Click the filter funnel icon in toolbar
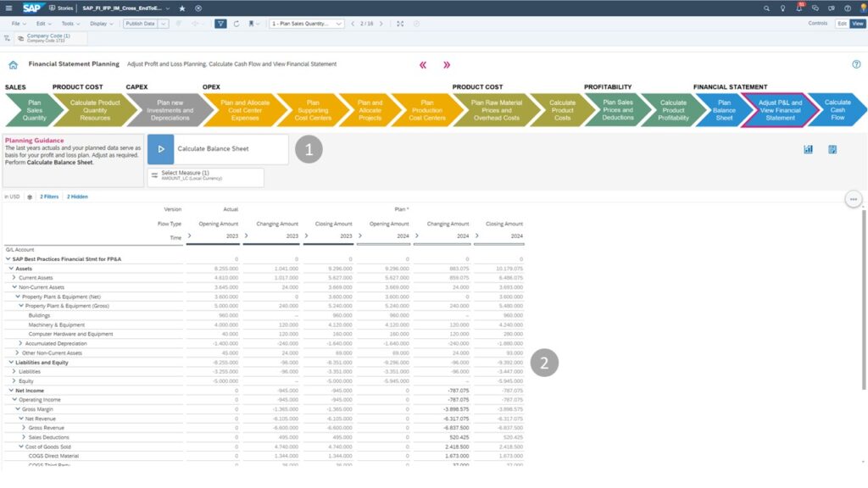This screenshot has width=868, height=488. point(220,24)
